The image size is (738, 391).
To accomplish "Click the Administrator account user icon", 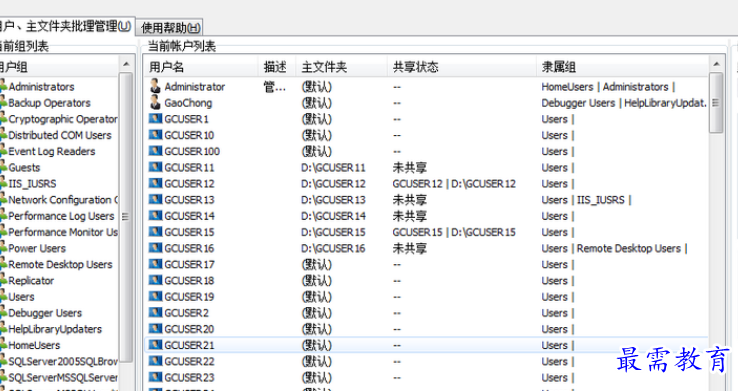I will tap(155, 86).
